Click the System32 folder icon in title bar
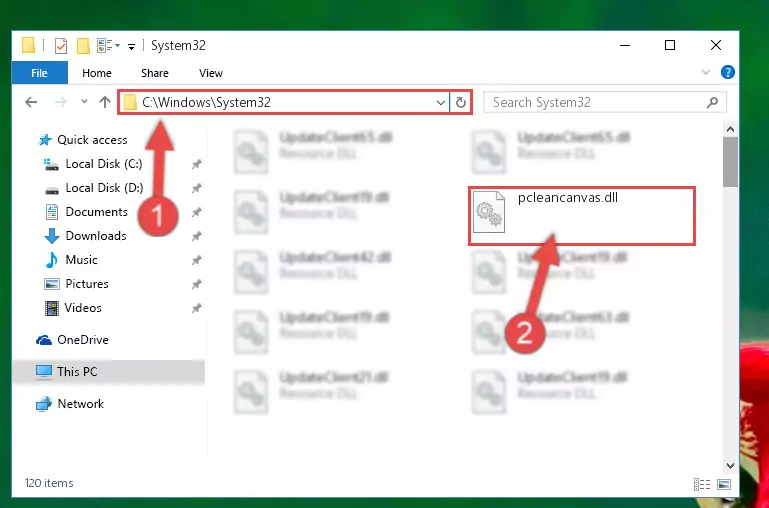This screenshot has width=769, height=508. (29, 46)
